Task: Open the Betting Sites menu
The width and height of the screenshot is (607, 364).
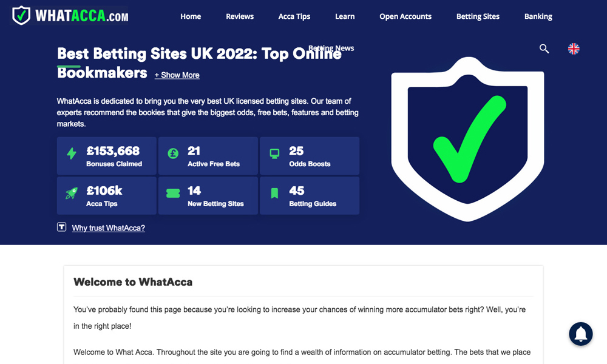Action: [478, 16]
